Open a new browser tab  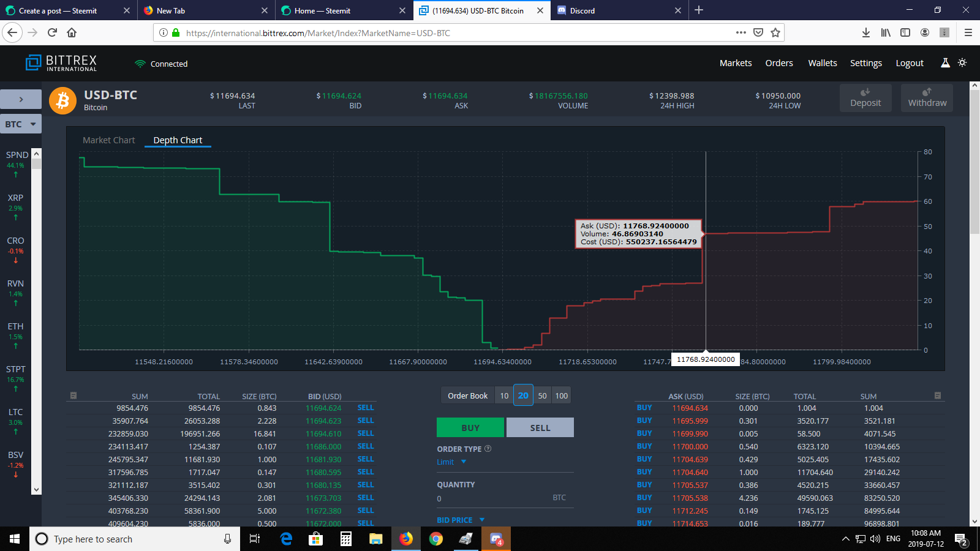point(699,10)
